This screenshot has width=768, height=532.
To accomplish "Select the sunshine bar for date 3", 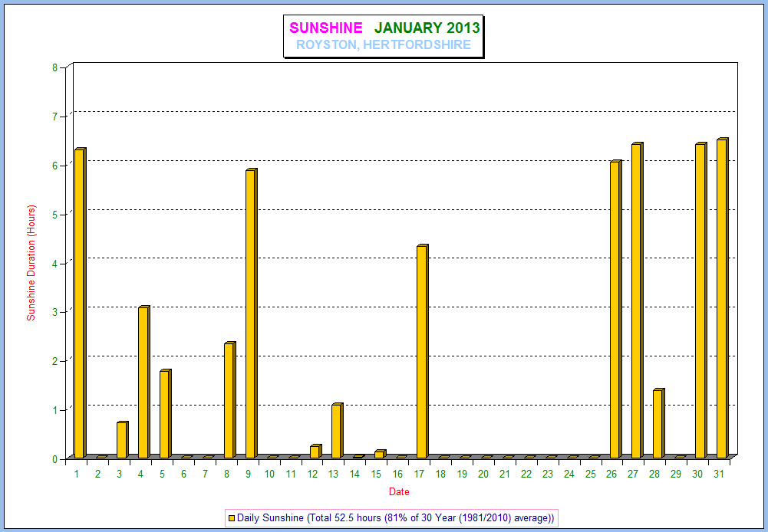I will coord(123,440).
